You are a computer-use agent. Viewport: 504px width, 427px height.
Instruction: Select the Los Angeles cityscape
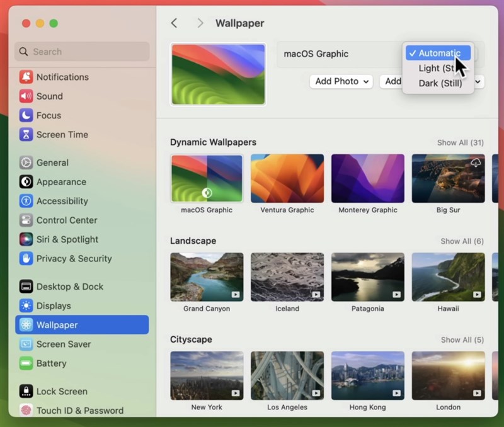(287, 375)
